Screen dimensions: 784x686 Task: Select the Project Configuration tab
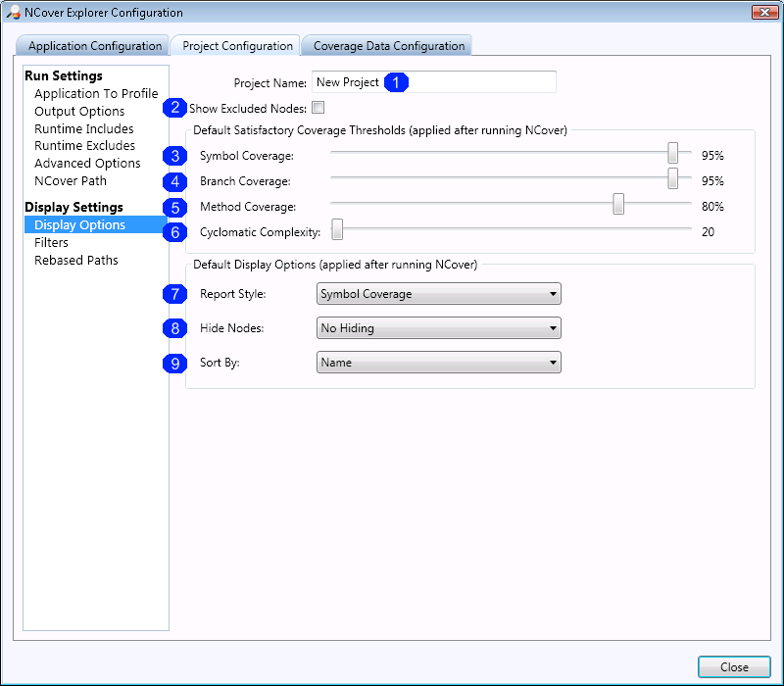coord(235,45)
